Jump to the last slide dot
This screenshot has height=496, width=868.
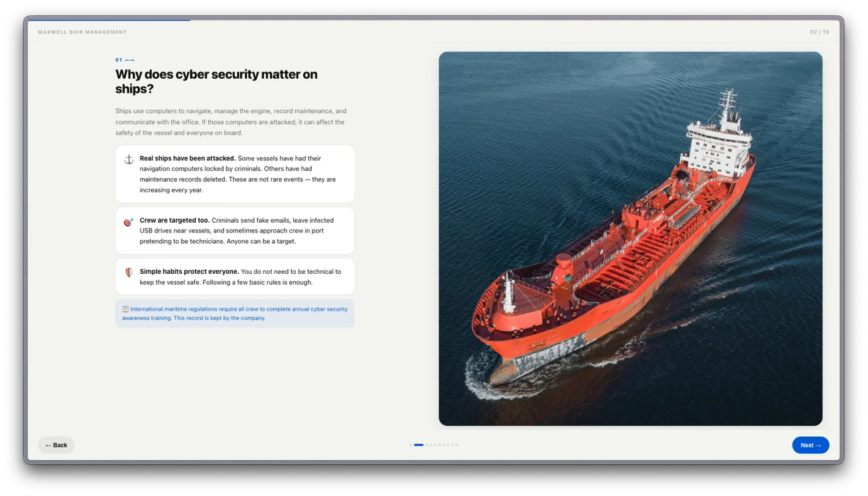pos(456,445)
